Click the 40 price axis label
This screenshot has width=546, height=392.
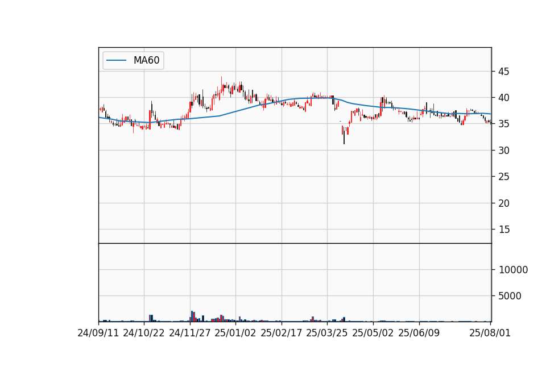tap(503, 98)
